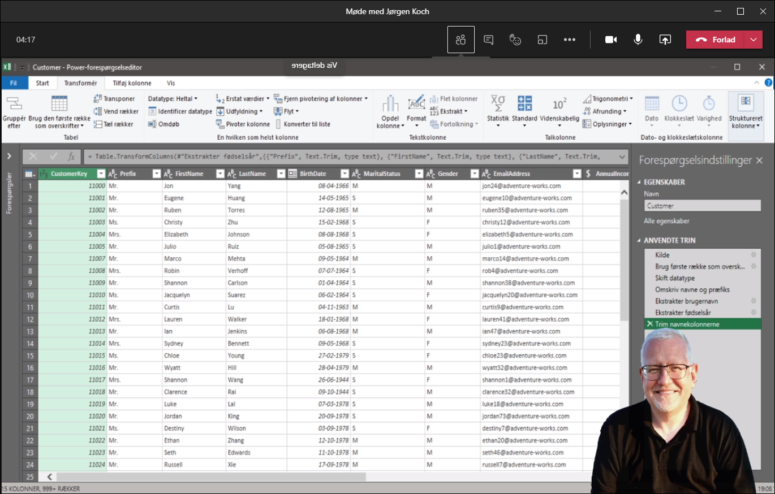The image size is (775, 494).
Task: Click the Omdøb button
Action: coord(164,124)
